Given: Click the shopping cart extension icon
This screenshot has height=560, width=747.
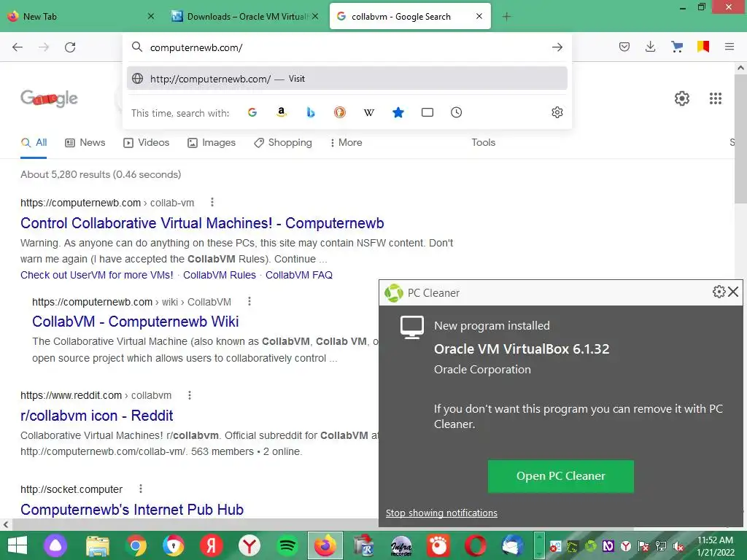Looking at the screenshot, I should coord(677,47).
